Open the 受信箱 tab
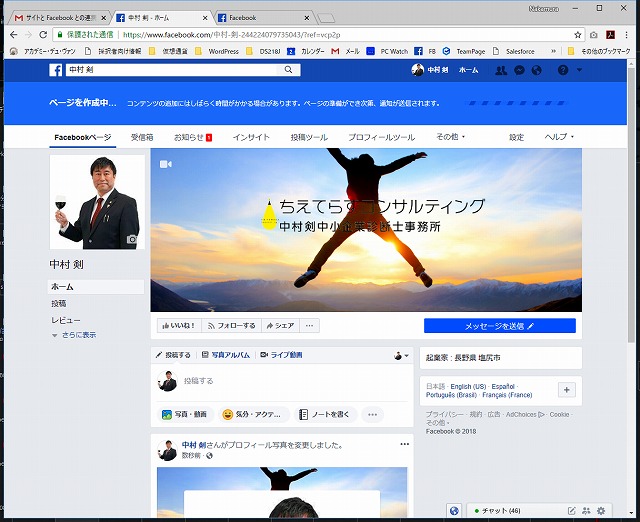The height and width of the screenshot is (522, 640). point(142,137)
